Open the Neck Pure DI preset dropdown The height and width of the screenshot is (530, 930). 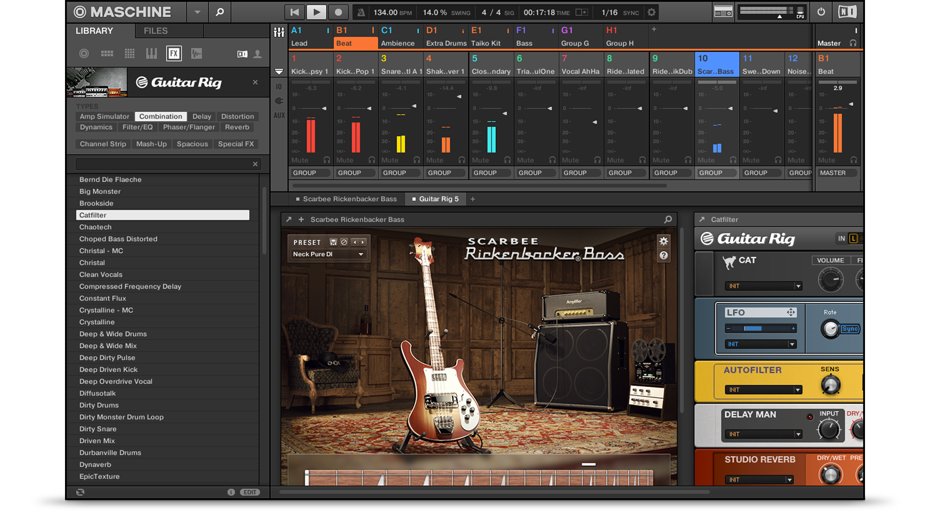click(x=327, y=254)
